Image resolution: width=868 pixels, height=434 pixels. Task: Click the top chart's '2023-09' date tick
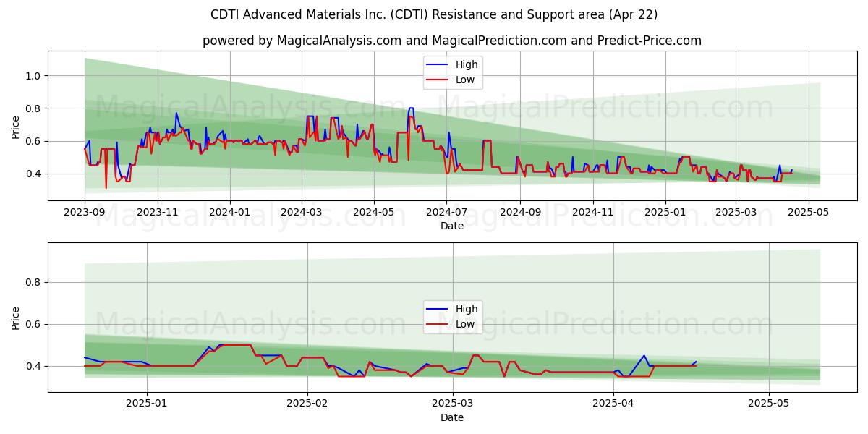(85, 213)
